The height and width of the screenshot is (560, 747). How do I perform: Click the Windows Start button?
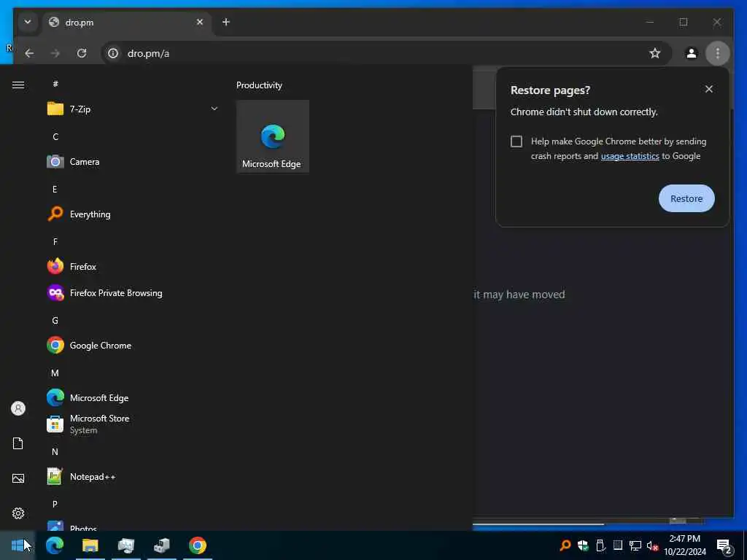[18, 545]
